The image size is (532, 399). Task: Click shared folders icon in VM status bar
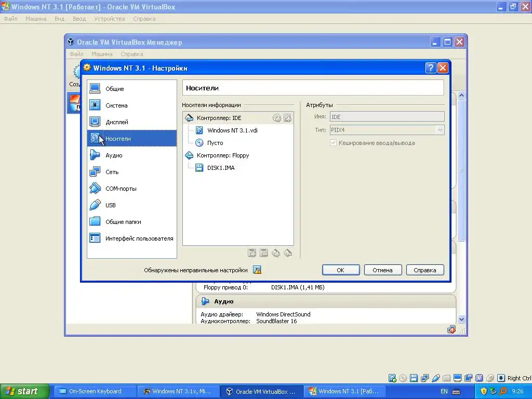[446, 378]
